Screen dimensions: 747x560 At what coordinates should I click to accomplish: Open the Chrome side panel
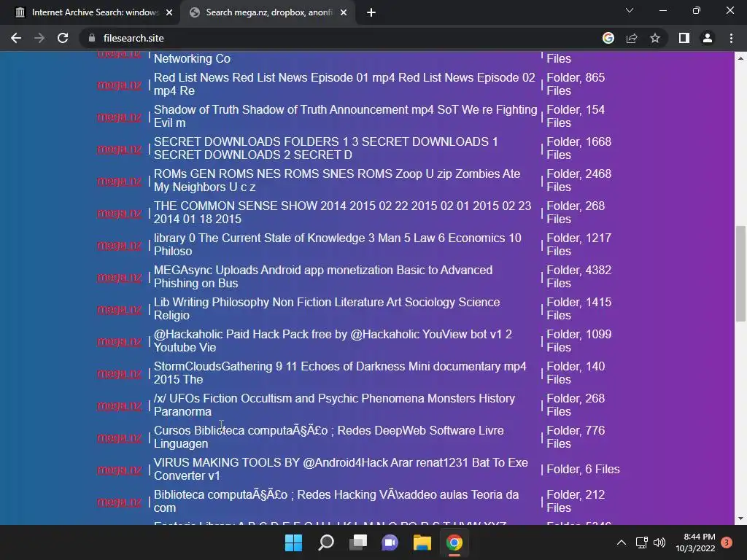[684, 38]
